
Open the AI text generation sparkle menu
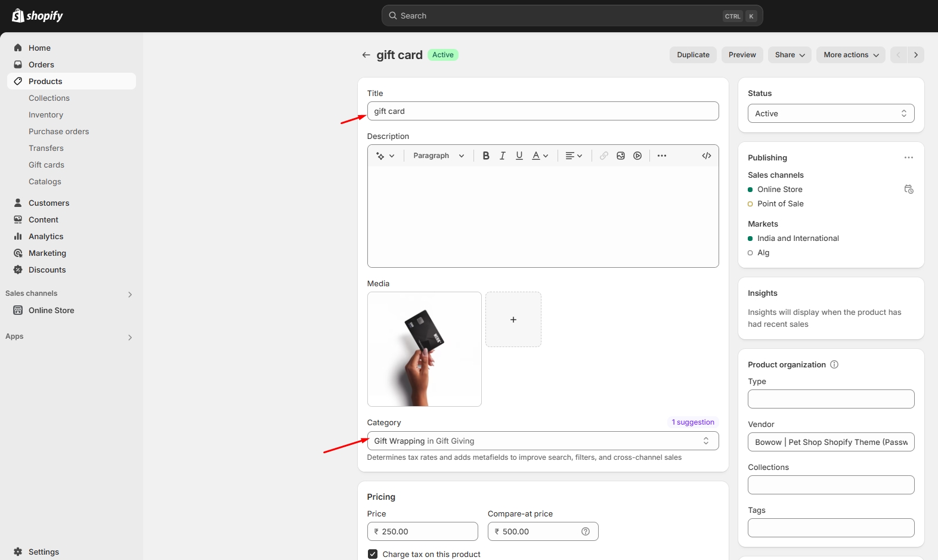(x=385, y=156)
